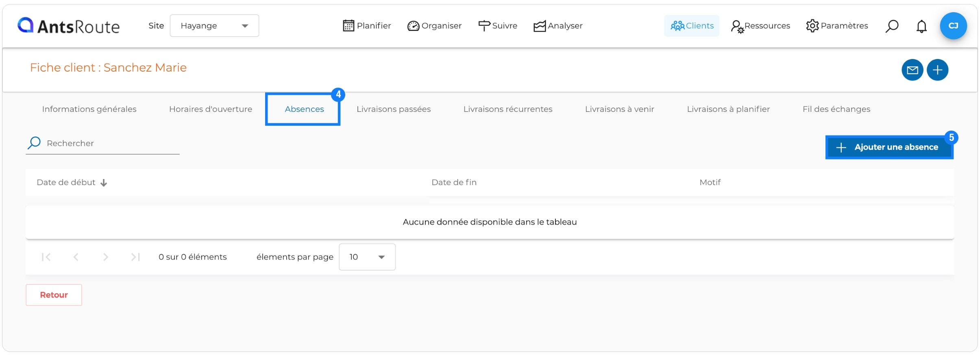Click the Planifier calendar icon
Screen dimensions: 980x356
point(348,26)
